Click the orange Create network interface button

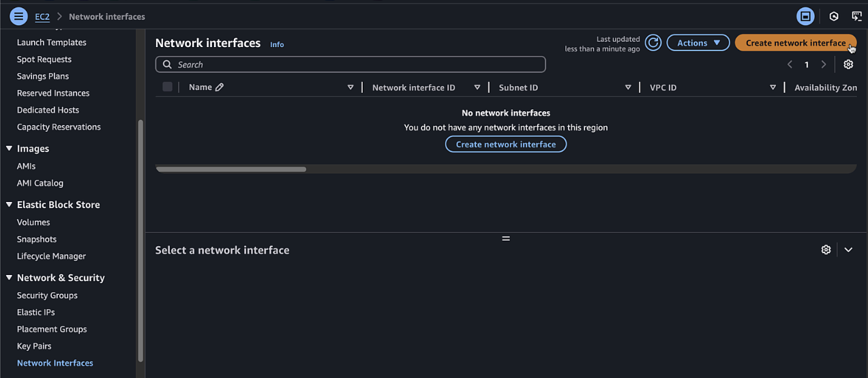pyautogui.click(x=796, y=43)
